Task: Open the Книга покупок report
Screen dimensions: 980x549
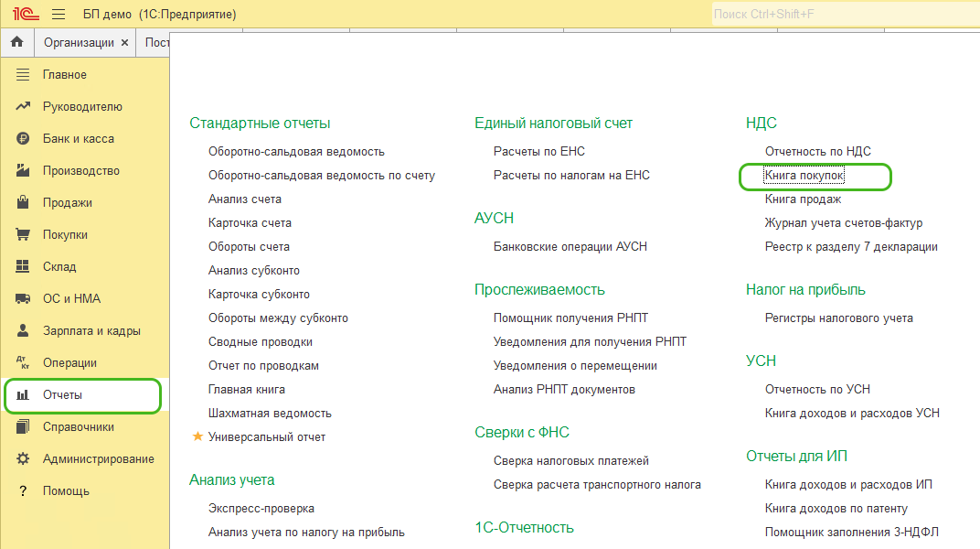Action: (x=804, y=176)
